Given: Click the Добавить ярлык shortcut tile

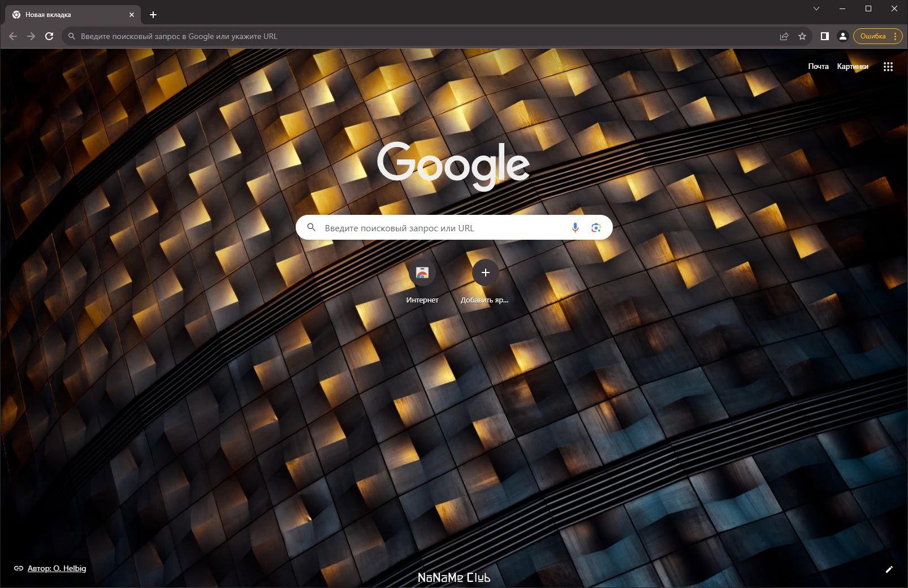Looking at the screenshot, I should tap(485, 273).
